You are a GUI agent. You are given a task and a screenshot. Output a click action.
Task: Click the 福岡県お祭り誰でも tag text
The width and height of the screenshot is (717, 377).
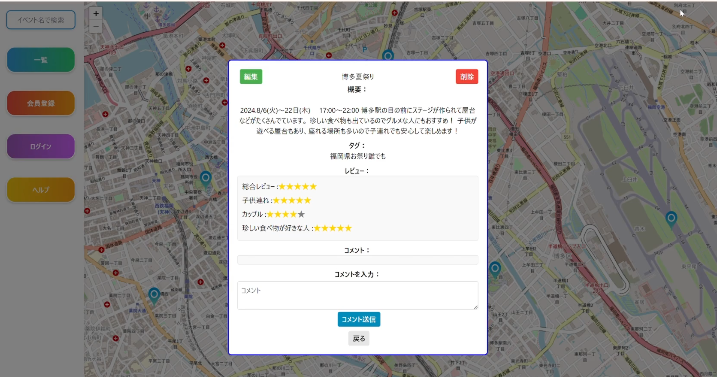(358, 156)
